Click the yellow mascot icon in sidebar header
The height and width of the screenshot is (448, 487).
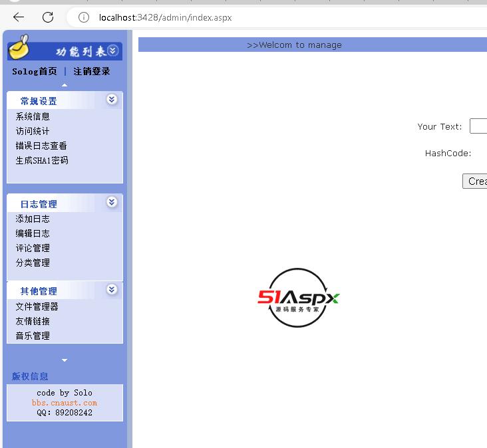pos(19,49)
